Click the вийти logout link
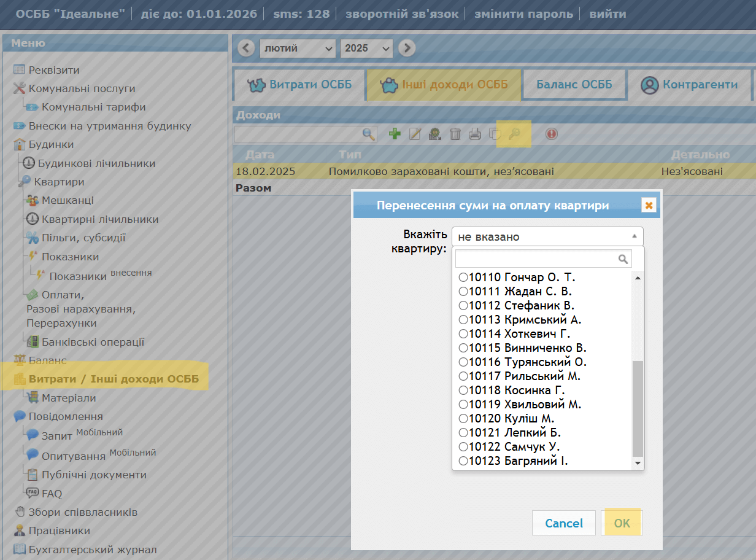 coord(608,14)
